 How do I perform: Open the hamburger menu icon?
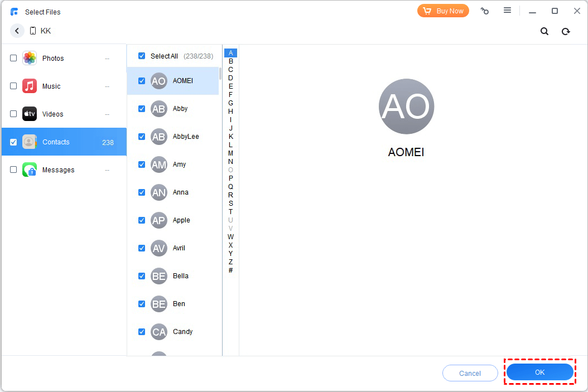point(507,11)
